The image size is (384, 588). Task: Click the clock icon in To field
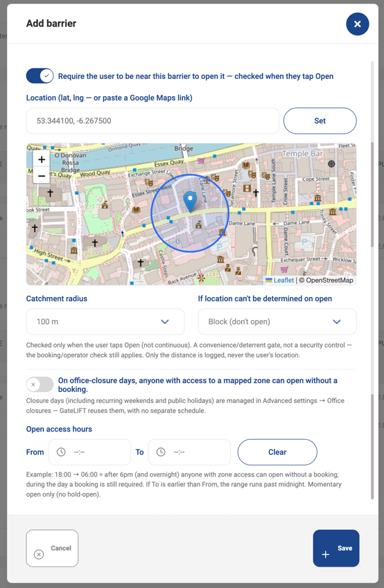(161, 452)
